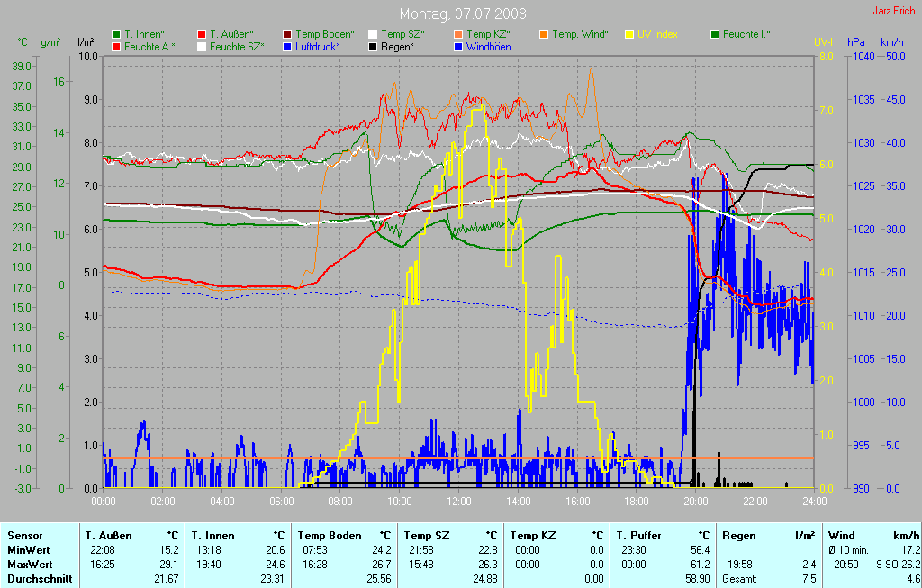Click the 'Gesamt:' rain total label

click(x=740, y=579)
